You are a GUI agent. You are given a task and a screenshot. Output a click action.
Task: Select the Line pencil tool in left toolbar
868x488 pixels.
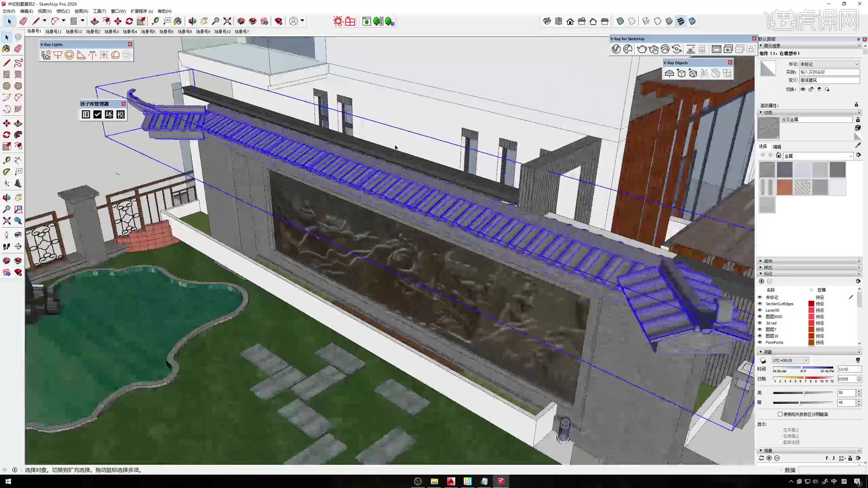(7, 63)
